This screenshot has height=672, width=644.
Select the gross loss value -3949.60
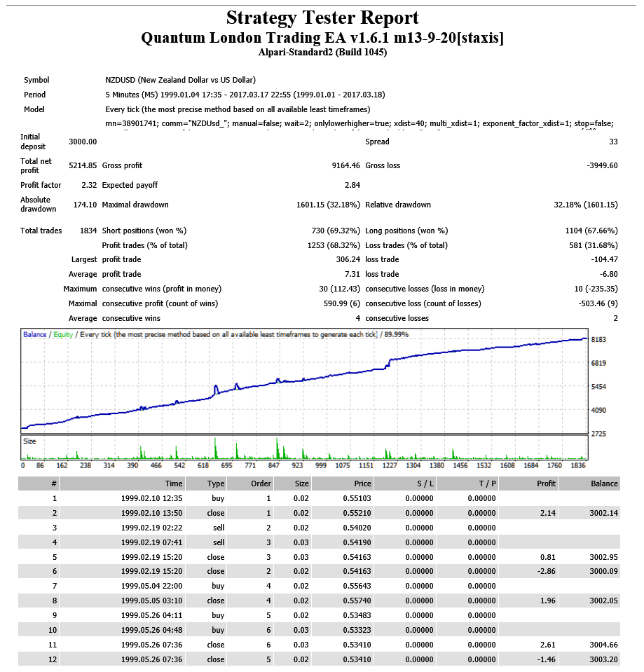tap(602, 165)
